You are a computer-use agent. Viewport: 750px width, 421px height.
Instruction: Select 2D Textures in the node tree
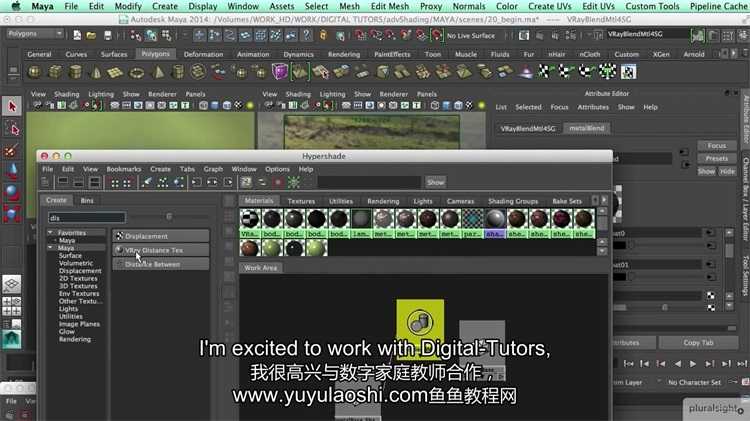pos(78,278)
